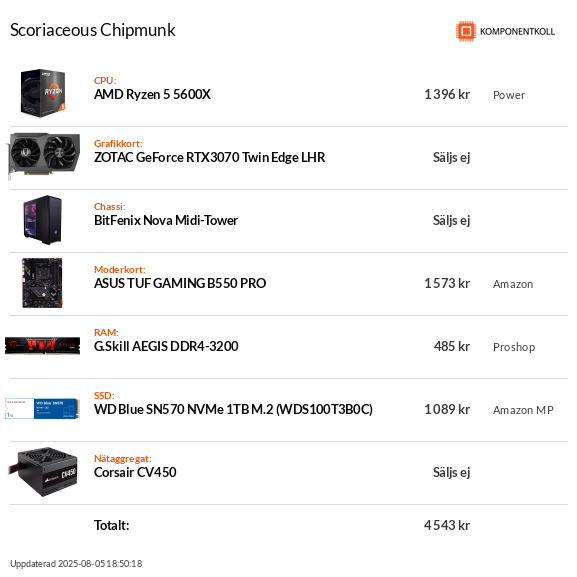Open ASUS TUF GAMING B550 PRO link
The image size is (577, 577).
click(180, 283)
